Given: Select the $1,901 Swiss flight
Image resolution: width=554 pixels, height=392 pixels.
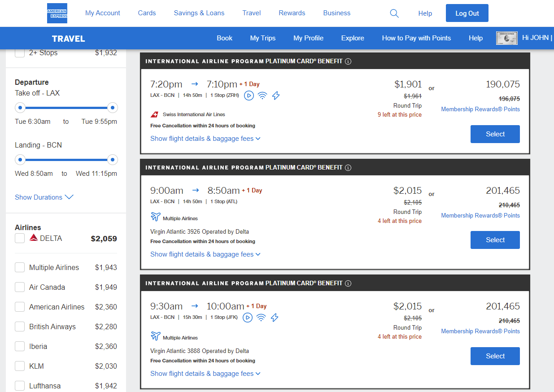Looking at the screenshot, I should click(x=495, y=134).
